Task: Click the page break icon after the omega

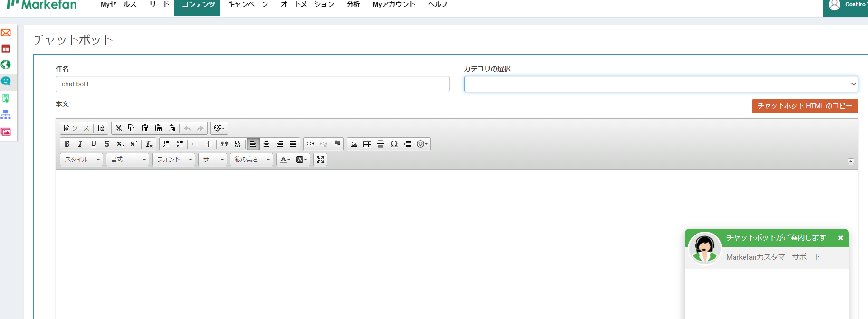Action: click(407, 144)
